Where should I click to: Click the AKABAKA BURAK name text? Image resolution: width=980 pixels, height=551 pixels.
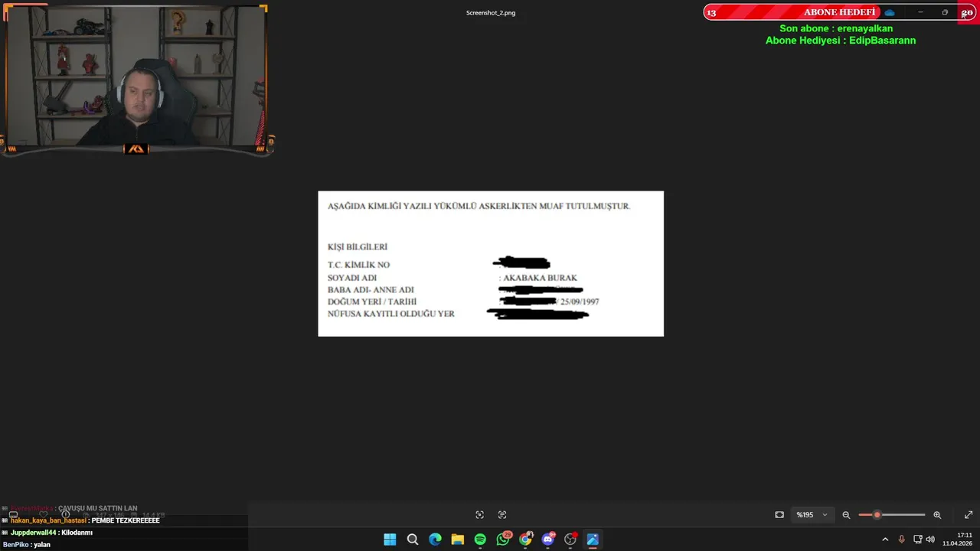coord(540,278)
